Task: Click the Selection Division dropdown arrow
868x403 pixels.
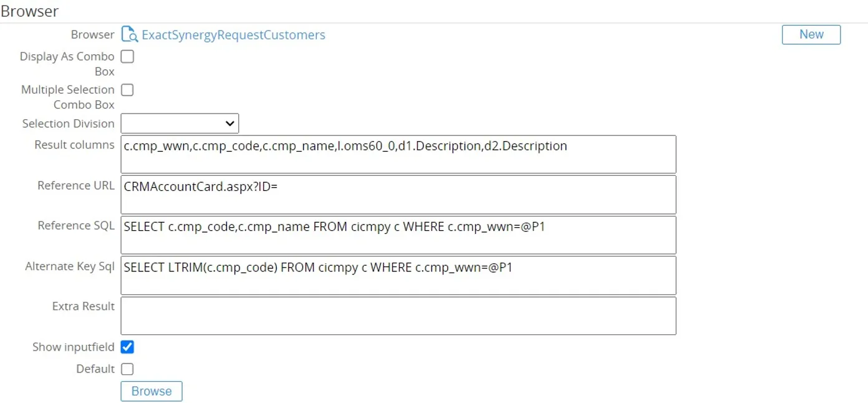Action: point(229,123)
